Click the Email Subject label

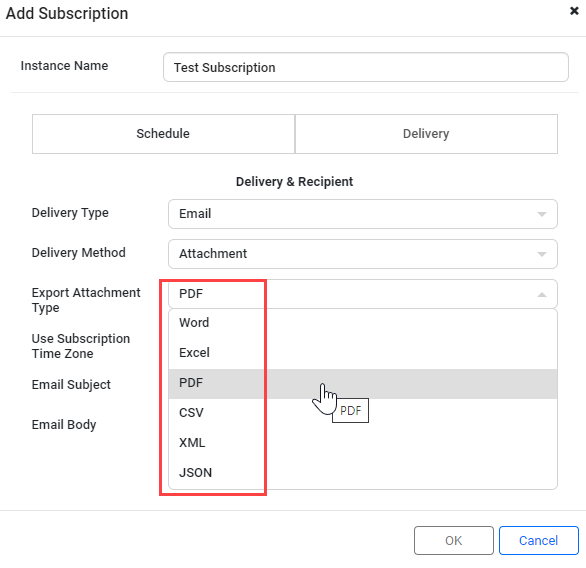pos(71,385)
